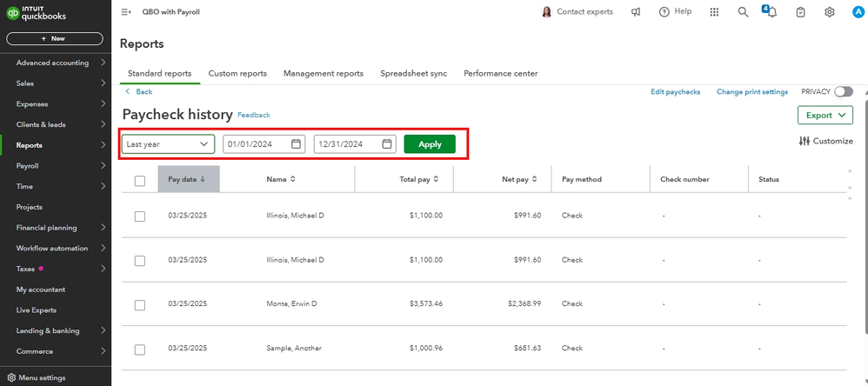Select the Monte, Erwin D checkbox
Image resolution: width=868 pixels, height=386 pixels.
(x=140, y=304)
